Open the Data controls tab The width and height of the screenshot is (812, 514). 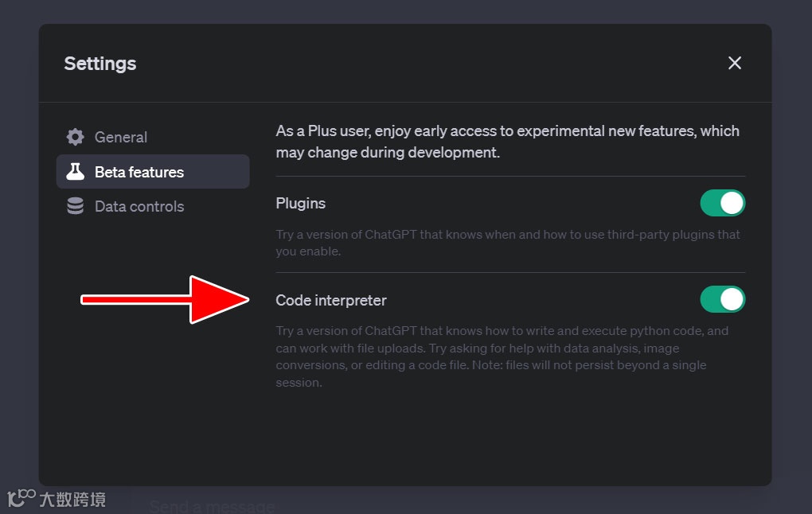click(x=153, y=206)
